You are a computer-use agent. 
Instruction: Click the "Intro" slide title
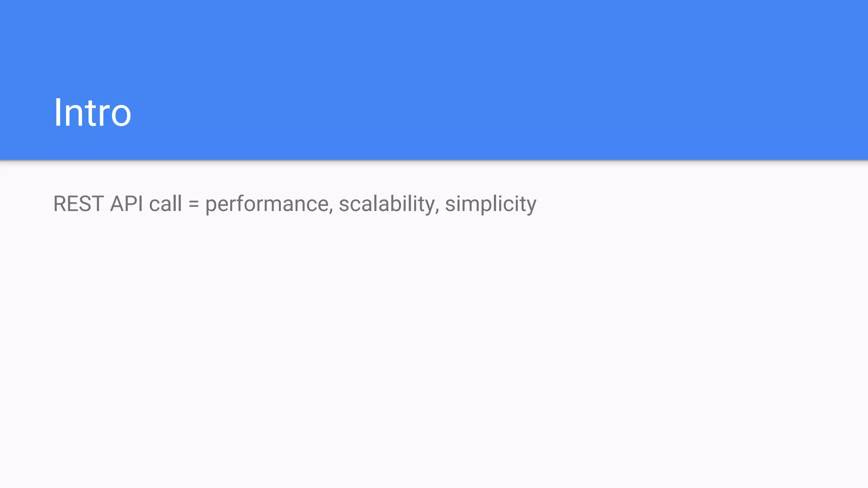click(92, 113)
